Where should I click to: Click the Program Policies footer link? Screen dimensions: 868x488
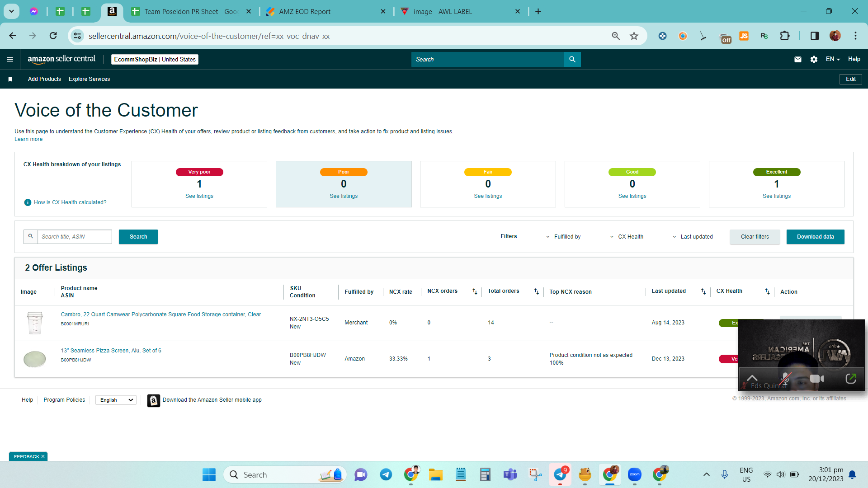click(64, 400)
